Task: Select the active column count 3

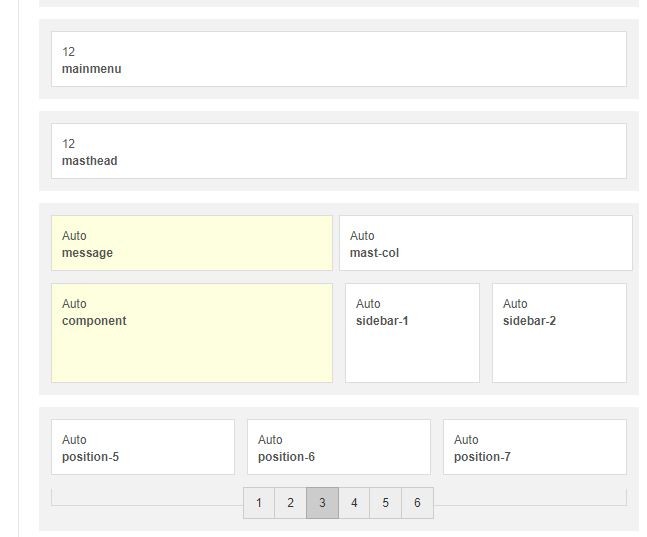Action: tap(322, 503)
